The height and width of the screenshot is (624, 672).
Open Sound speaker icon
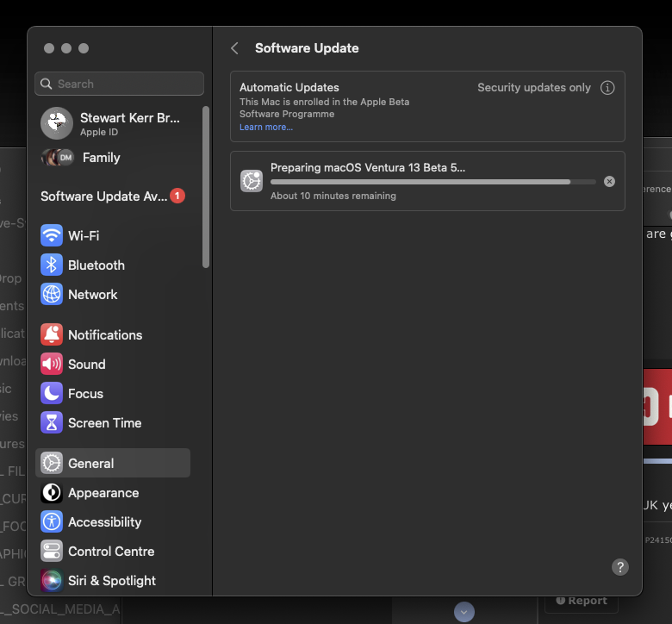[52, 364]
